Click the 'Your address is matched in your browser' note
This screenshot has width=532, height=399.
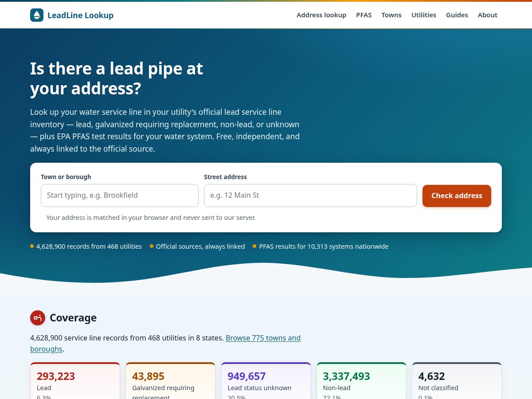coord(151,218)
